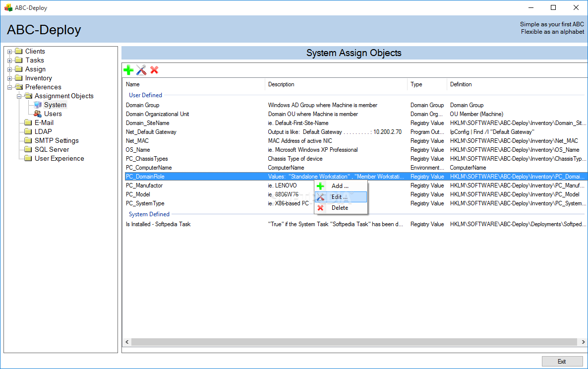Viewport: 588px width, 369px height.
Task: Choose Add... from the context menu
Action: point(341,186)
